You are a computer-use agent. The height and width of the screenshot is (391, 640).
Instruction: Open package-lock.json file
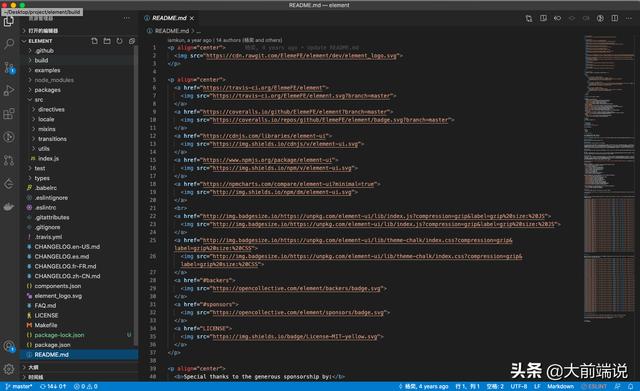(80, 335)
